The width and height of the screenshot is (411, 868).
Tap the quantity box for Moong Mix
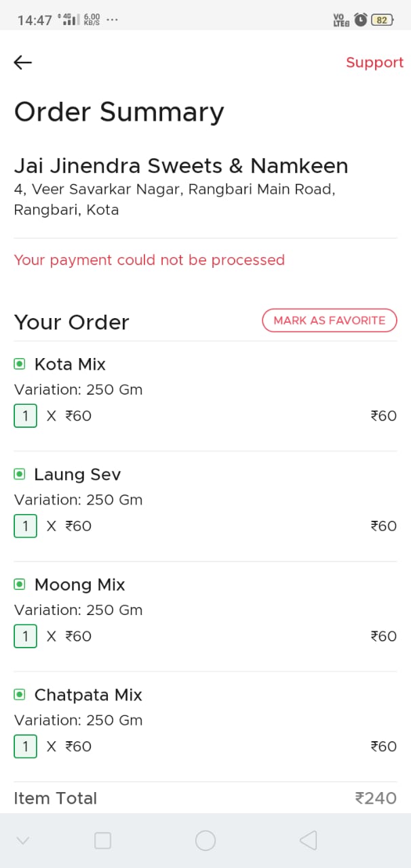click(x=25, y=636)
